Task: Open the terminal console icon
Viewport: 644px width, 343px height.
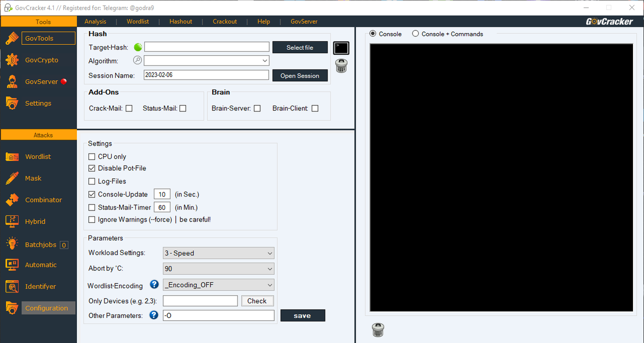Action: coord(341,48)
